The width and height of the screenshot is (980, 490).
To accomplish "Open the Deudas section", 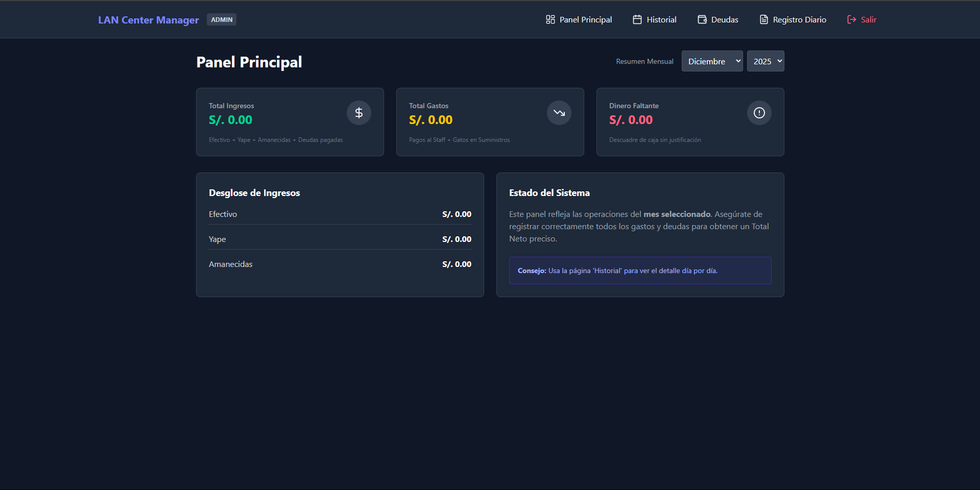I will [724, 19].
